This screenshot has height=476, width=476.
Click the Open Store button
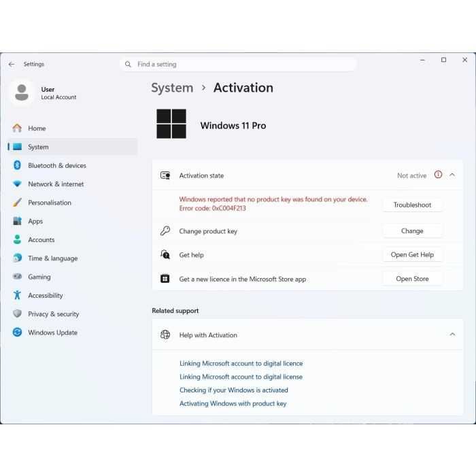pos(412,279)
